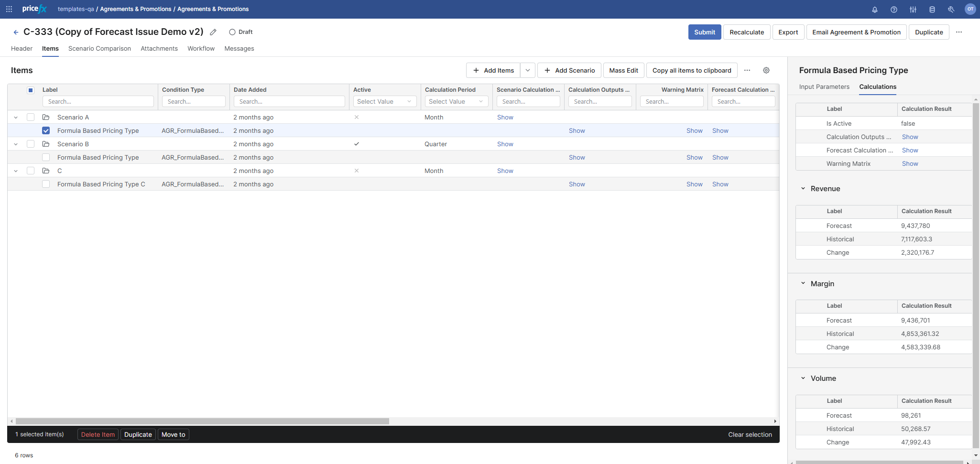Screen dimensions: 980x464
Task: Click the horizontal scrollbar under the items table
Action: (202, 421)
